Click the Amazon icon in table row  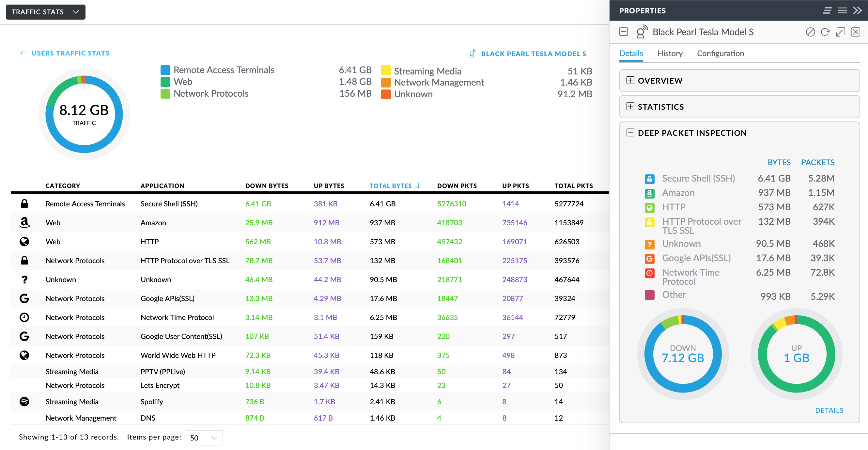click(x=24, y=222)
